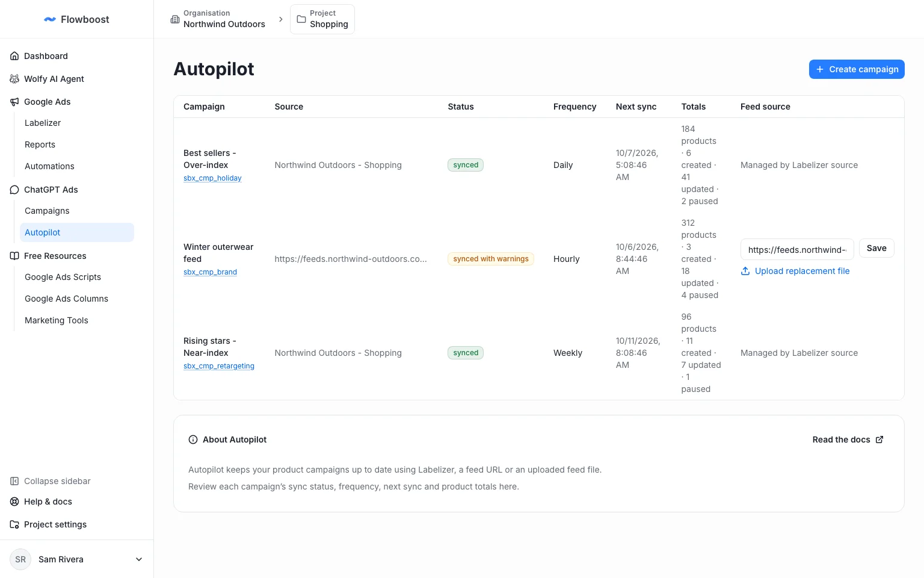
Task: Click the Next sync column header
Action: 636,107
